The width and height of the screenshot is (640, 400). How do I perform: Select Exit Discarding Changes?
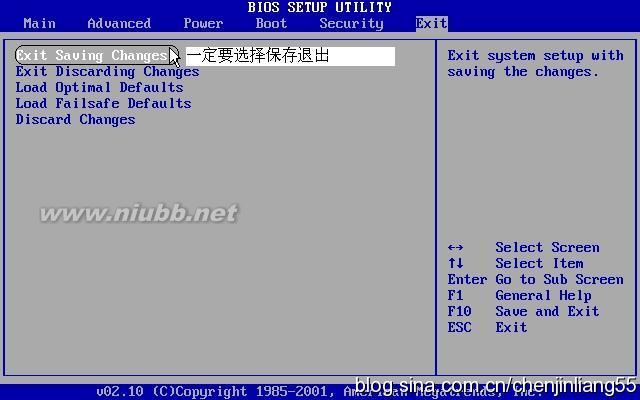pyautogui.click(x=107, y=72)
